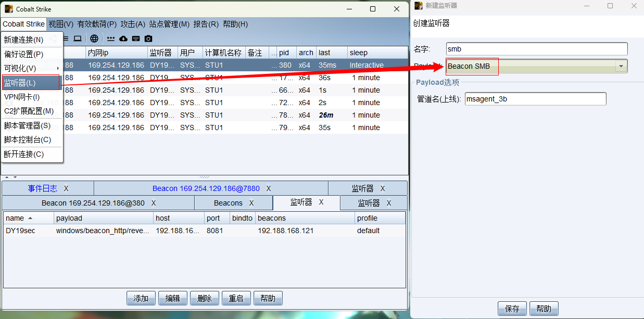644x319 pixels.
Task: Click the 新建监听器 dialog title bar icon
Action: coord(419,6)
